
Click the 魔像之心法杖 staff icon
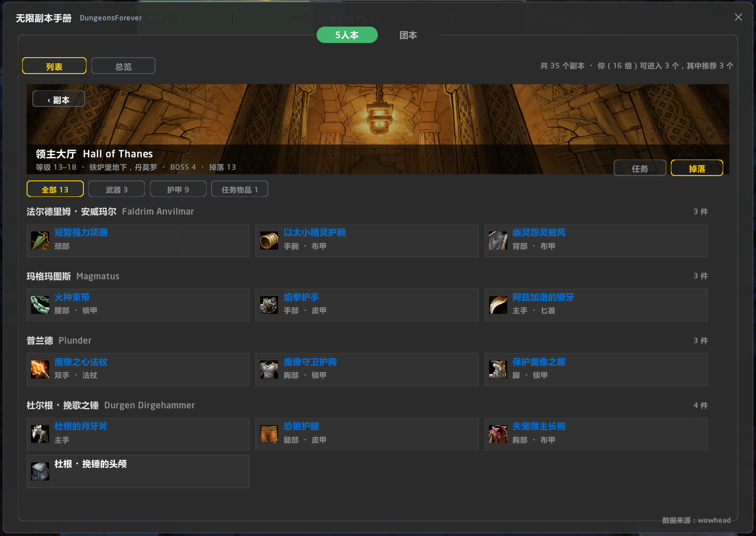(x=40, y=370)
